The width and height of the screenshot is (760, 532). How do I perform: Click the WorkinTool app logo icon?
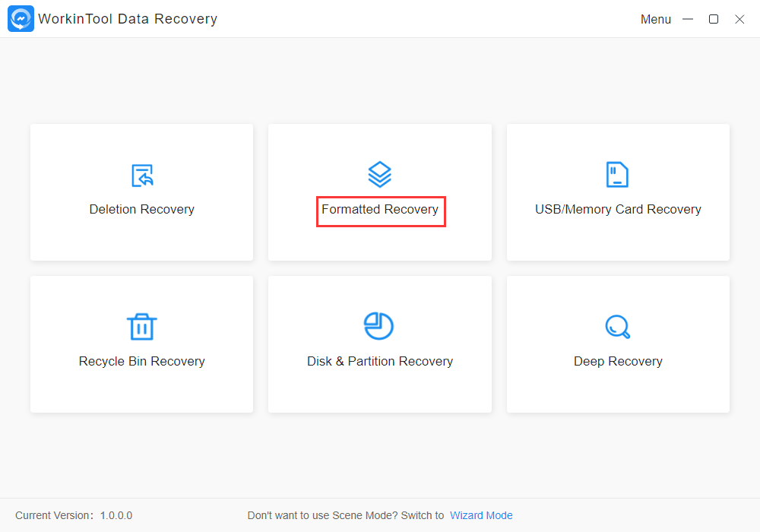tap(21, 19)
